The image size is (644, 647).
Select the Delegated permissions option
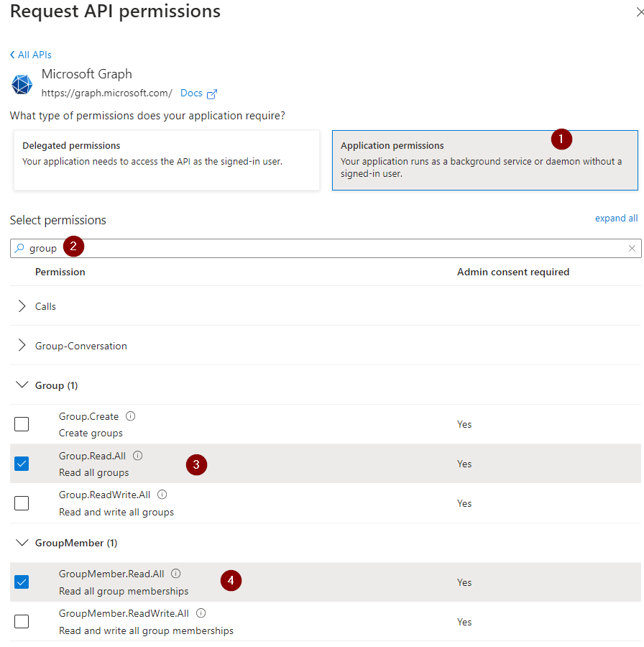pos(166,160)
